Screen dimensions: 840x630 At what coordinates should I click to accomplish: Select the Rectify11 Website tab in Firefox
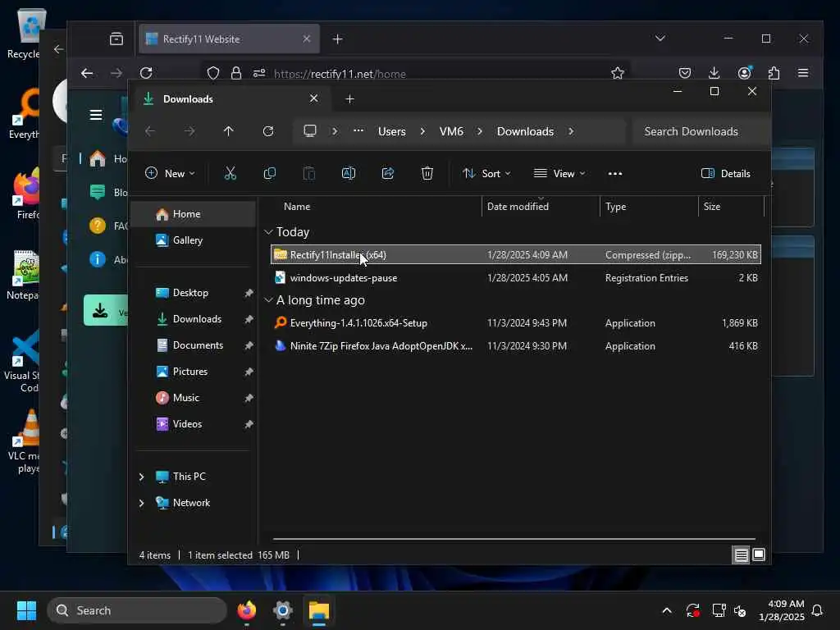(x=230, y=39)
